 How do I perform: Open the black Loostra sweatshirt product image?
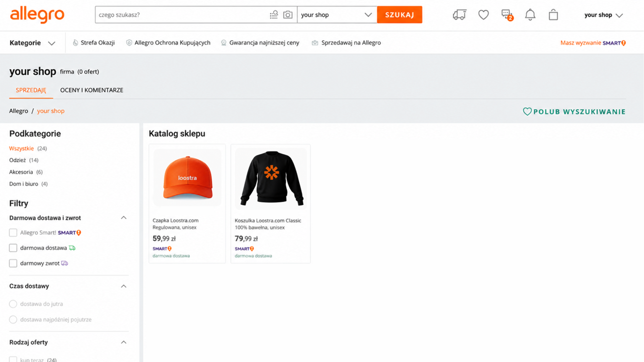[271, 178]
